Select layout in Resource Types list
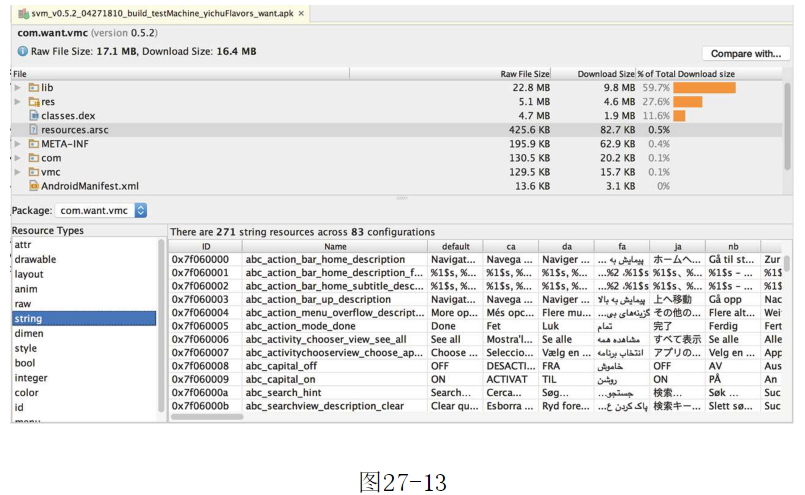 (30, 274)
